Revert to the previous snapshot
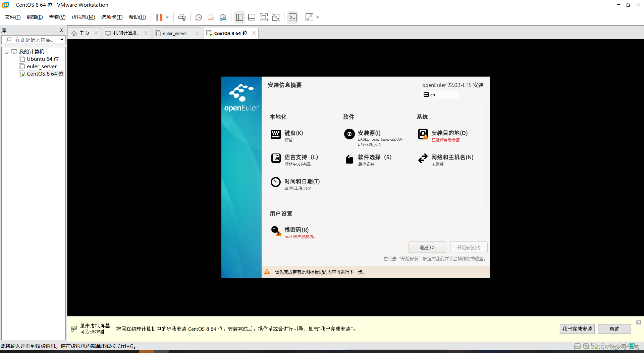644x353 pixels. click(x=211, y=17)
